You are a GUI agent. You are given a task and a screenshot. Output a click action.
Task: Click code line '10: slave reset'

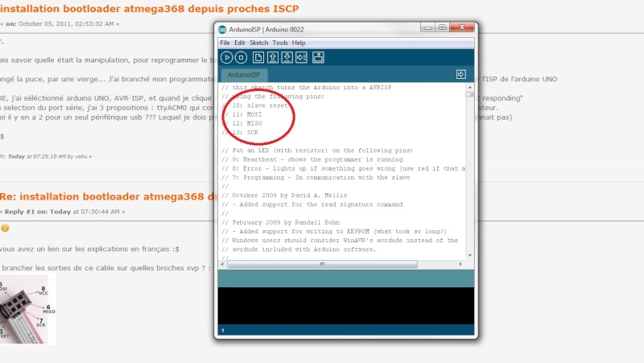point(254,105)
